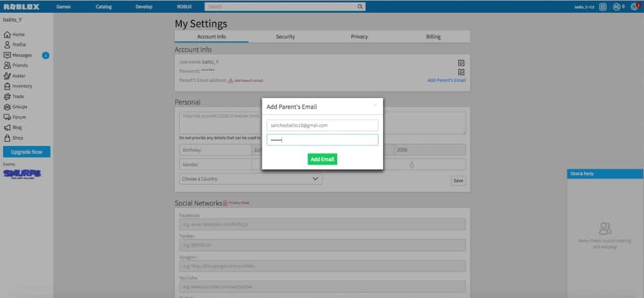The image size is (644, 298).
Task: Open the Groups sidebar icon
Action: pos(7,107)
